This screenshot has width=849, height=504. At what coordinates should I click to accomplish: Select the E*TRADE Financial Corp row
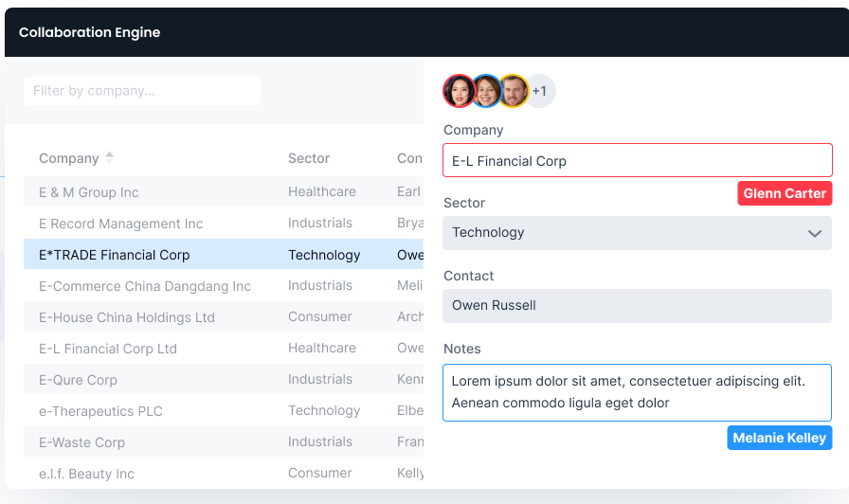(x=114, y=255)
